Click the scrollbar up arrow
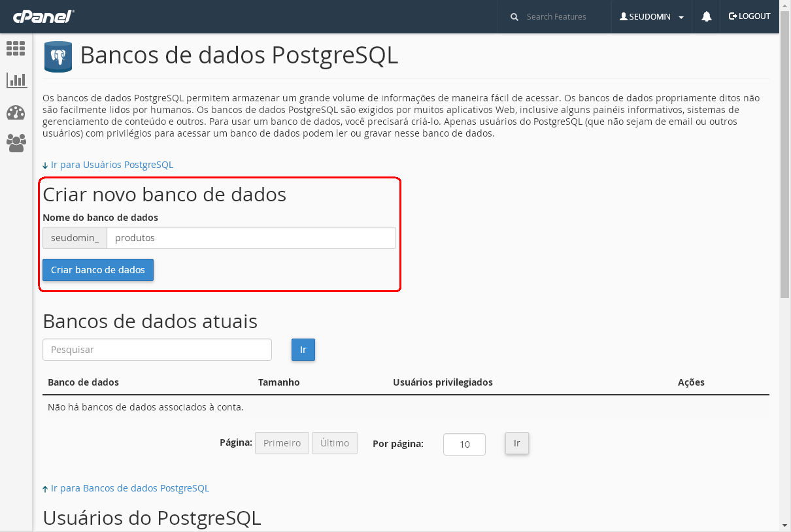791x532 pixels. tap(785, 5)
